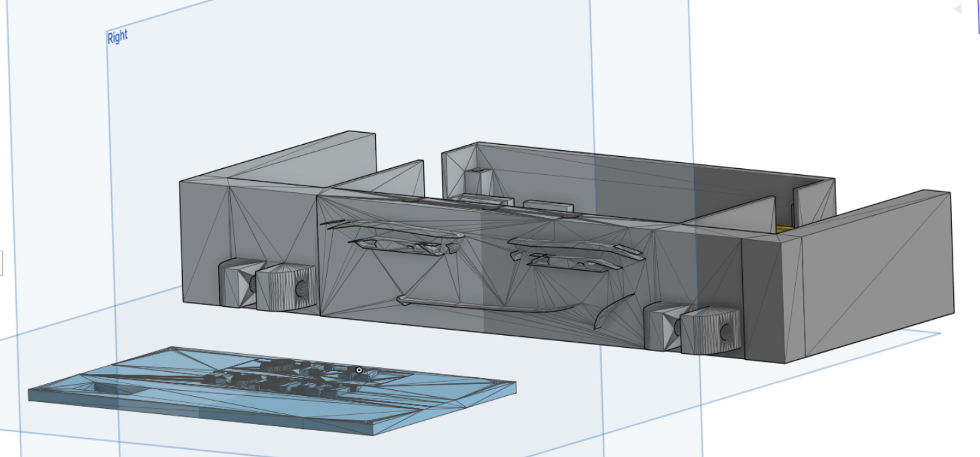This screenshot has width=980, height=457.
Task: Click the origin point on the blue plate
Action: coord(359,370)
